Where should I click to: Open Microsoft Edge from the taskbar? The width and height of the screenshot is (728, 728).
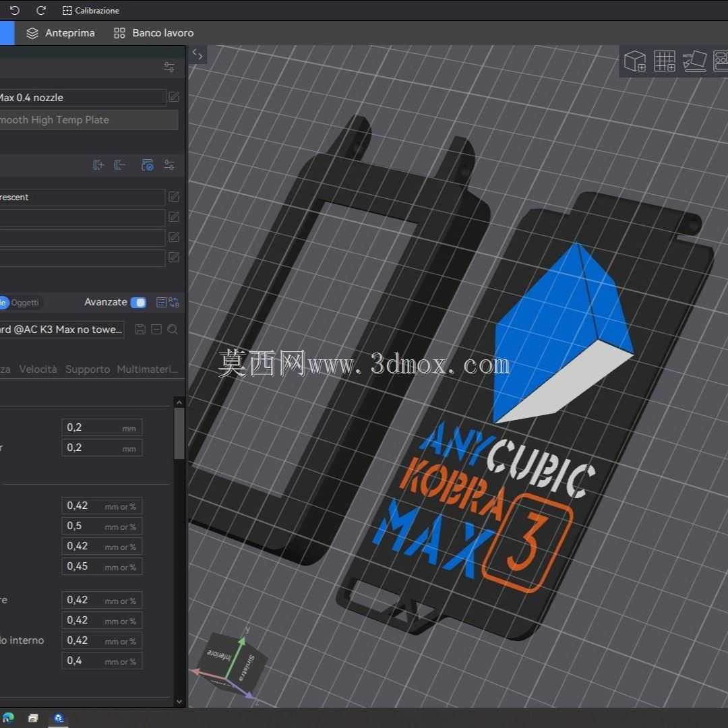coord(8,718)
